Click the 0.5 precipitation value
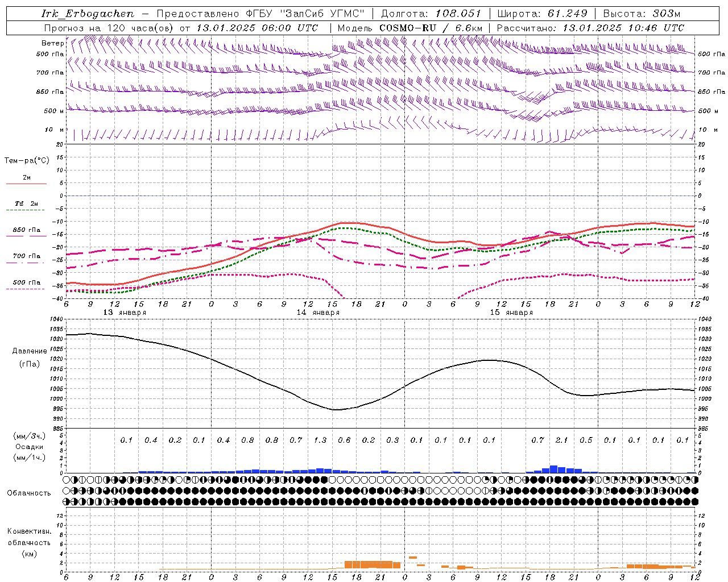Image resolution: width=728 pixels, height=582 pixels. 586,440
